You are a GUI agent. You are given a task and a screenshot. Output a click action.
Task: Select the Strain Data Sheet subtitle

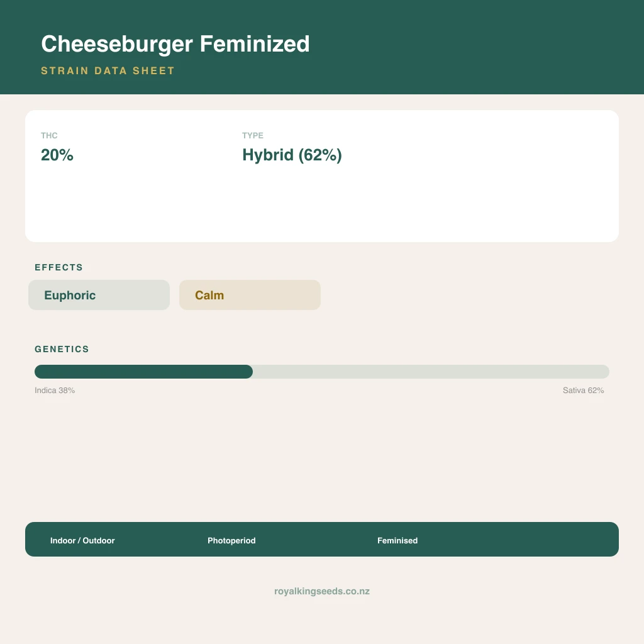pos(108,70)
